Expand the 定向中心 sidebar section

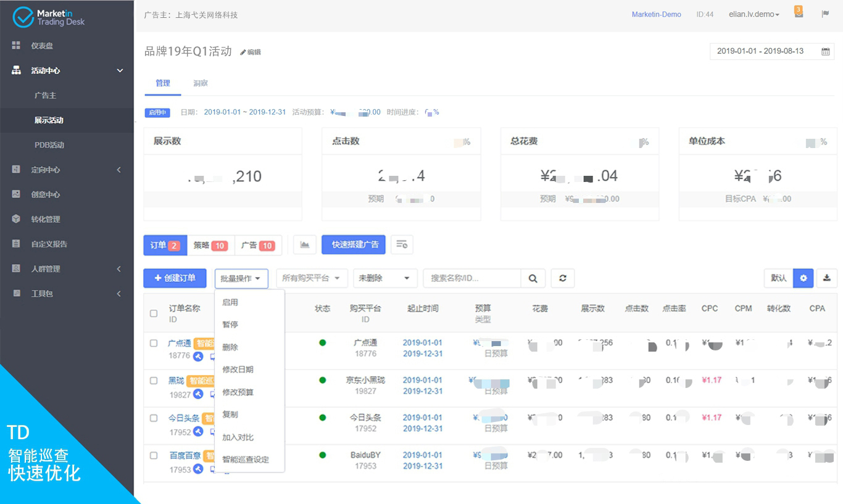tap(67, 170)
